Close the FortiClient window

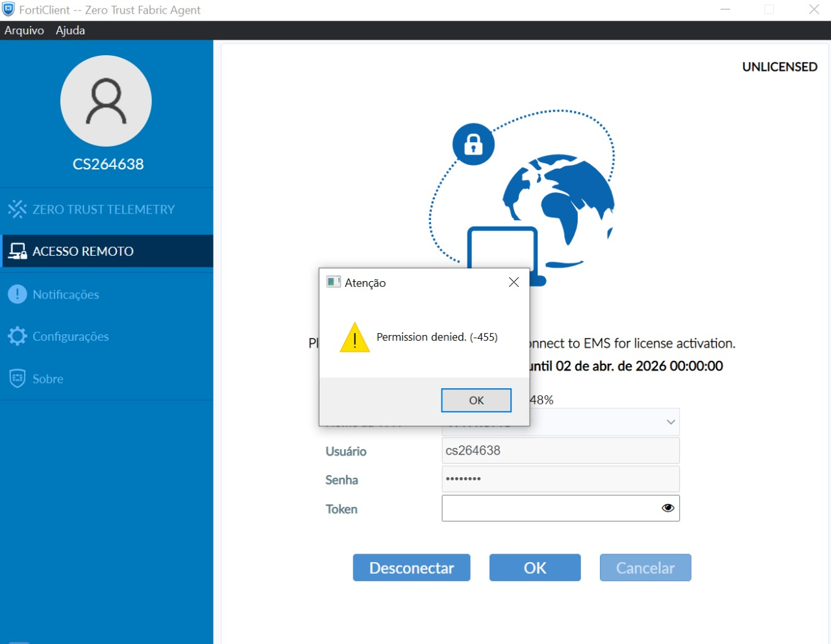[x=813, y=10]
